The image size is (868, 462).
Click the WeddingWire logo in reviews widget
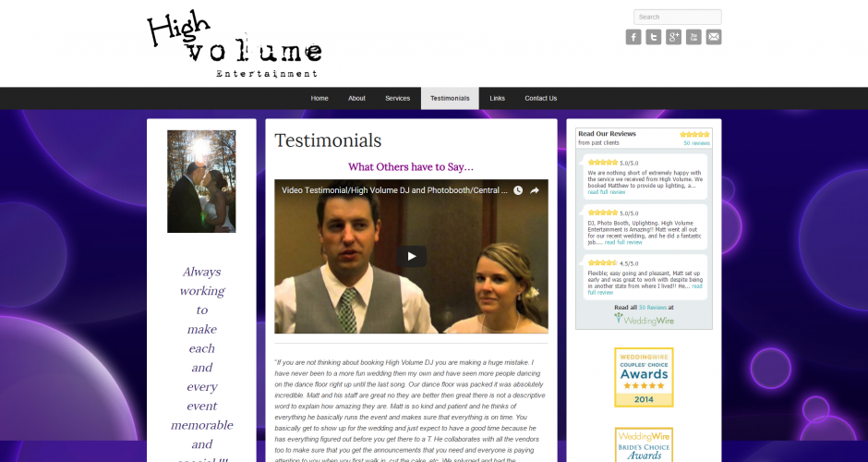pos(644,319)
